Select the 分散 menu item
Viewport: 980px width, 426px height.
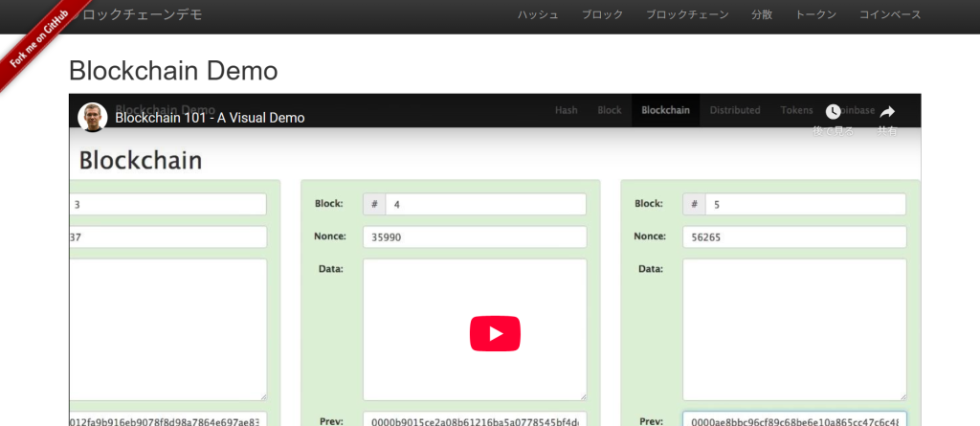(x=762, y=15)
